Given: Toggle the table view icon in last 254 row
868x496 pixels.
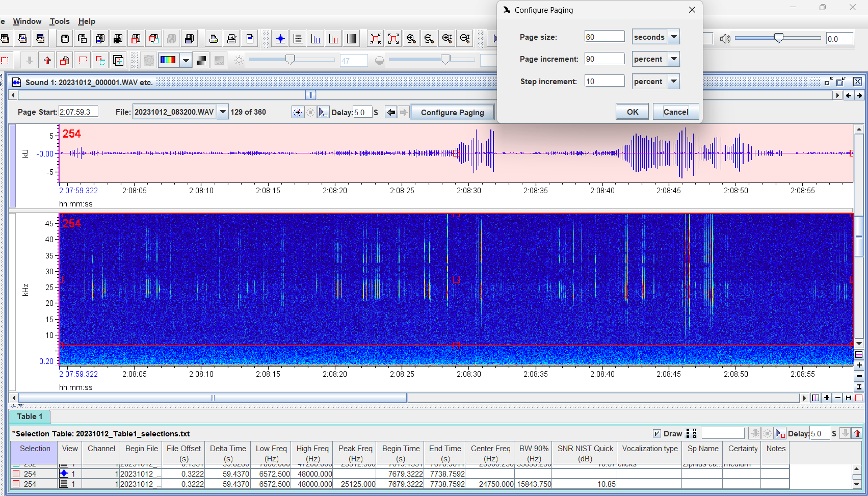Looking at the screenshot, I should 64,484.
